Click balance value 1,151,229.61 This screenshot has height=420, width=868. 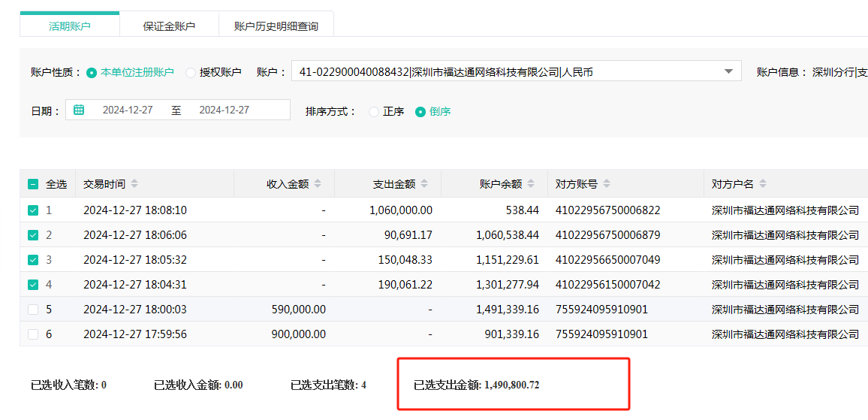(508, 259)
